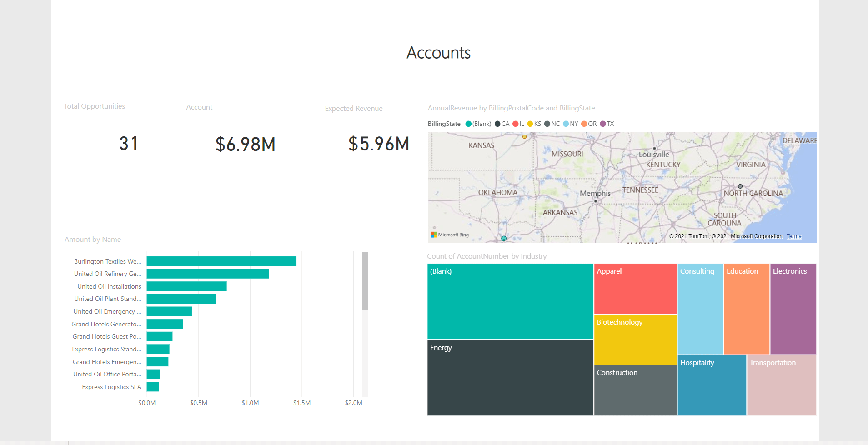
Task: Select the KS legend marker
Action: [530, 124]
